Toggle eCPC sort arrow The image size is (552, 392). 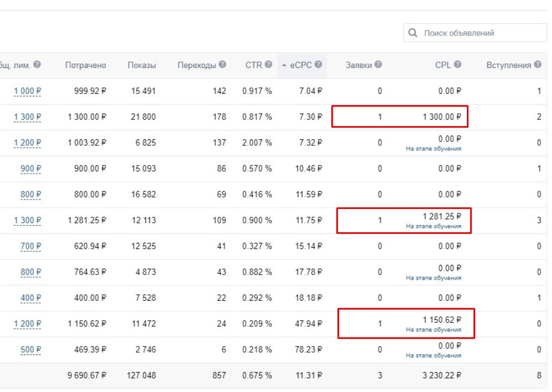point(284,65)
